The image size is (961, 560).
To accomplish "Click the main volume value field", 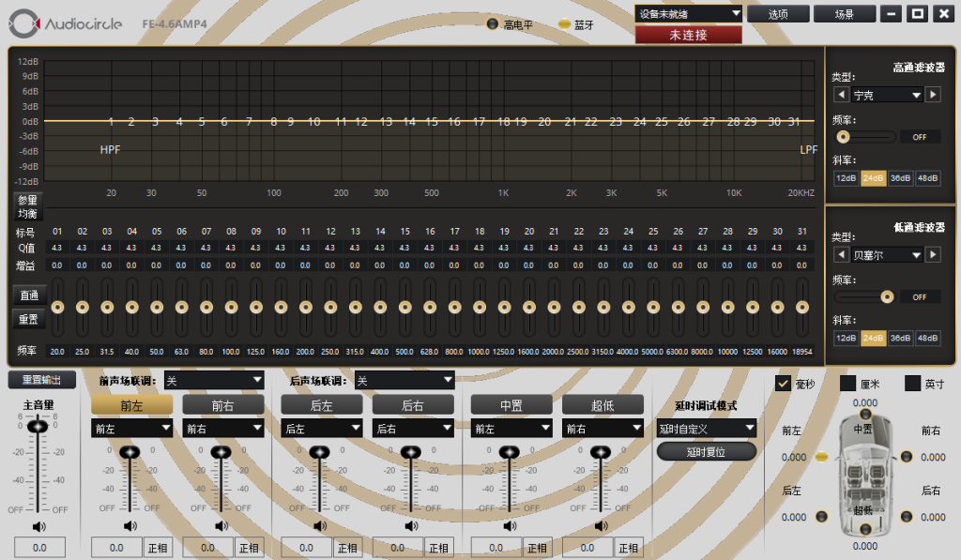I will pos(39,548).
